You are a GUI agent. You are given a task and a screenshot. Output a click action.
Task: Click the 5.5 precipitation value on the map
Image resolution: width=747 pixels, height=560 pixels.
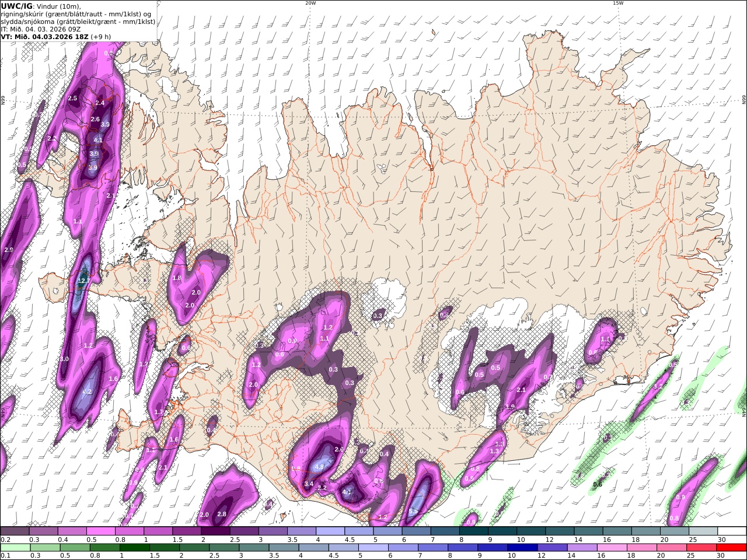point(413,512)
